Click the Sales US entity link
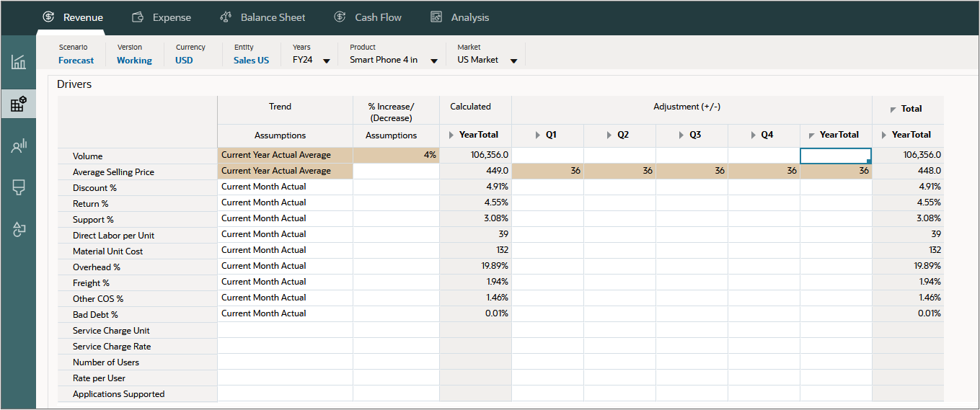 (251, 61)
